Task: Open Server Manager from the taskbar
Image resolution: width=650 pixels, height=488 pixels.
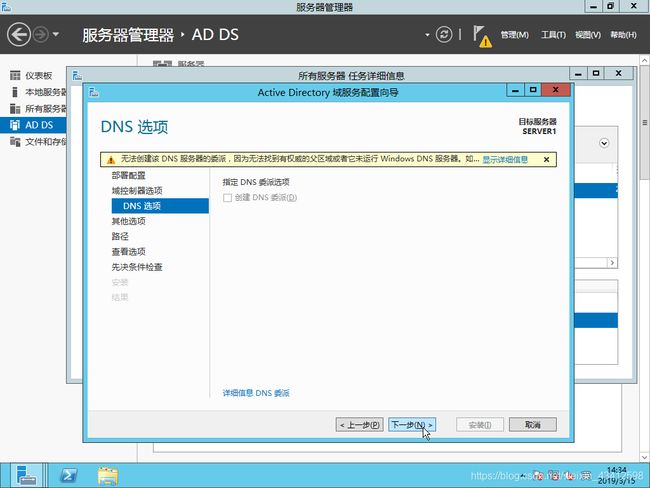Action: pos(27,476)
